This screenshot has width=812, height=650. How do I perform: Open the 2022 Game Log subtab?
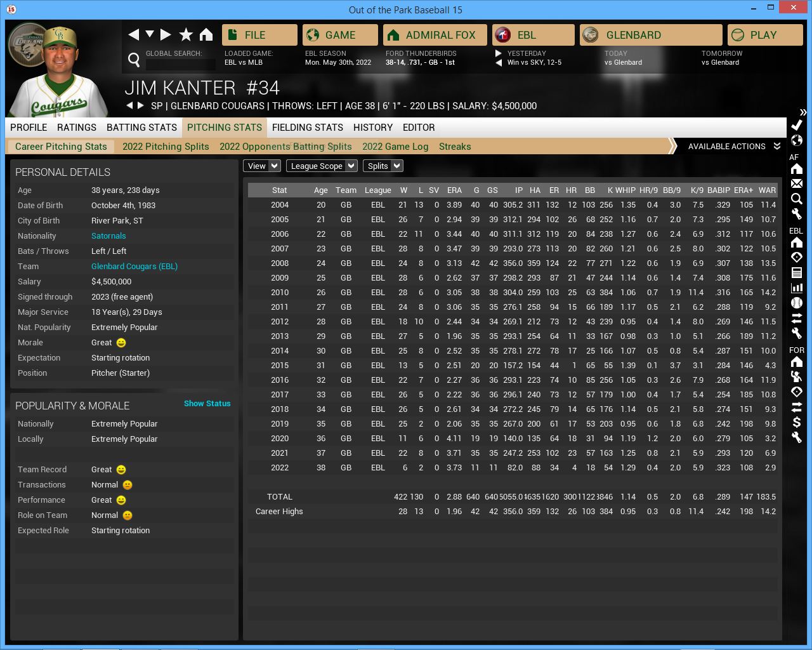395,146
